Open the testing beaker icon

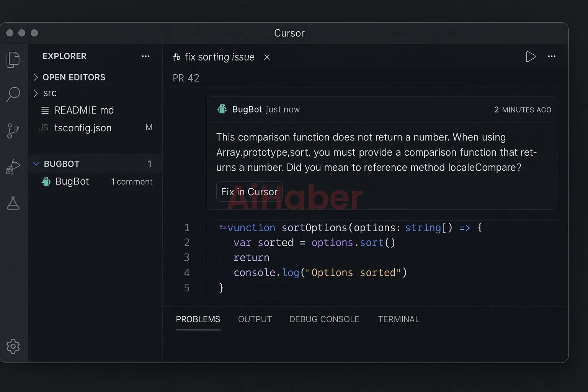[x=13, y=203]
